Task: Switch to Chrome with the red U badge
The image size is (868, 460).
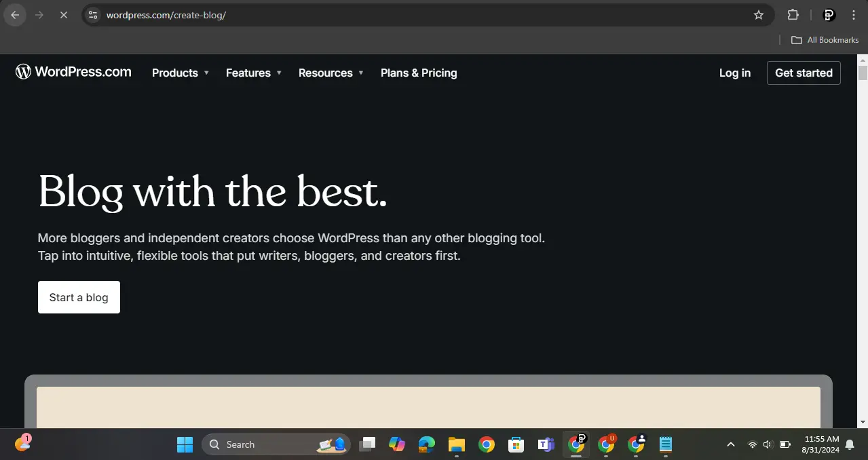Action: click(x=606, y=444)
